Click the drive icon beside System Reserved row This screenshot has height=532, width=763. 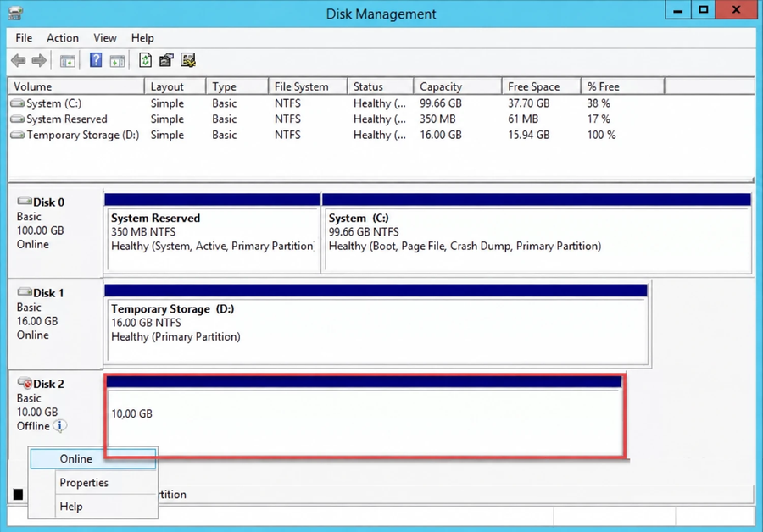coord(18,119)
